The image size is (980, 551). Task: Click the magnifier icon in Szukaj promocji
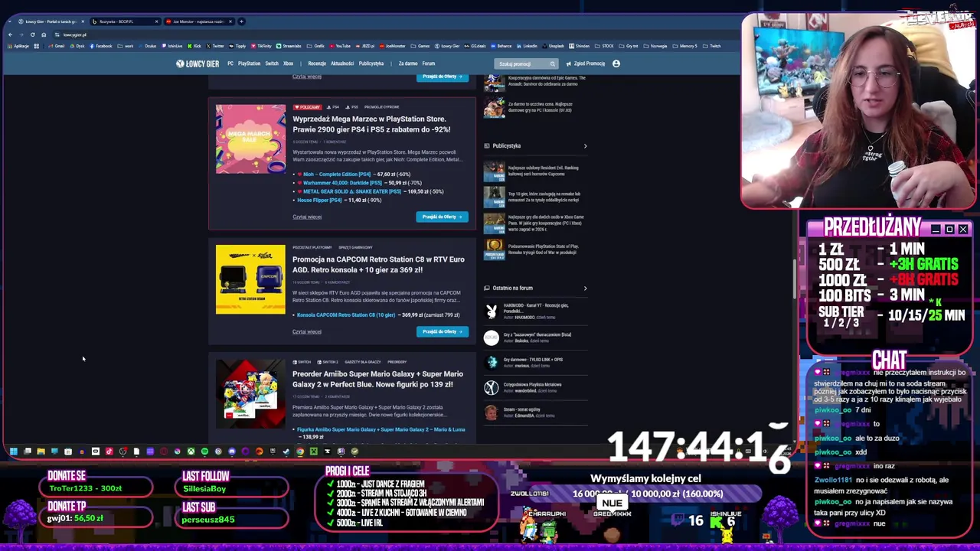coord(552,64)
